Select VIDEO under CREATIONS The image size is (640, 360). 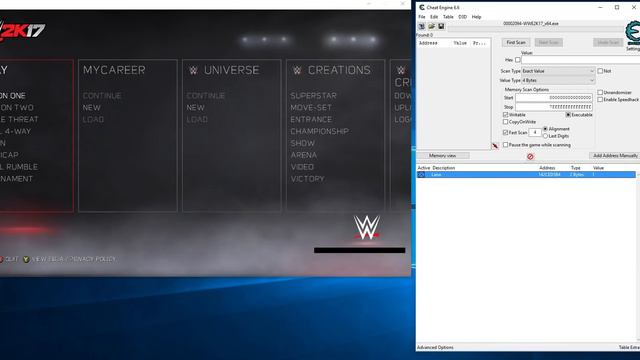coord(302,167)
